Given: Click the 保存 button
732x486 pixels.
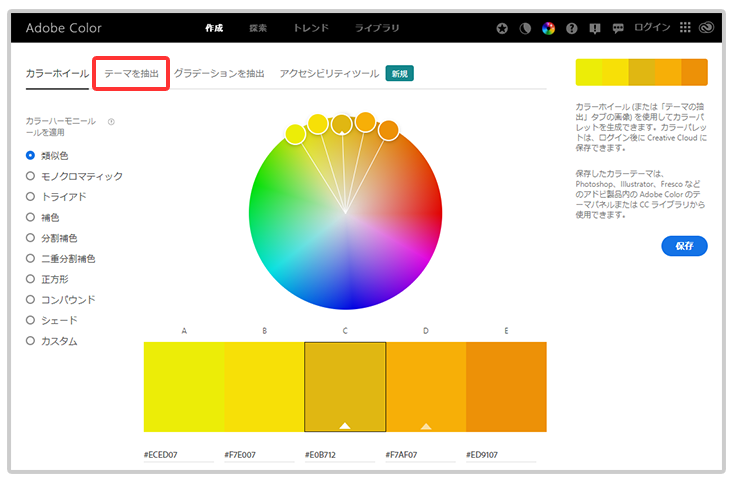Looking at the screenshot, I should coord(684,246).
